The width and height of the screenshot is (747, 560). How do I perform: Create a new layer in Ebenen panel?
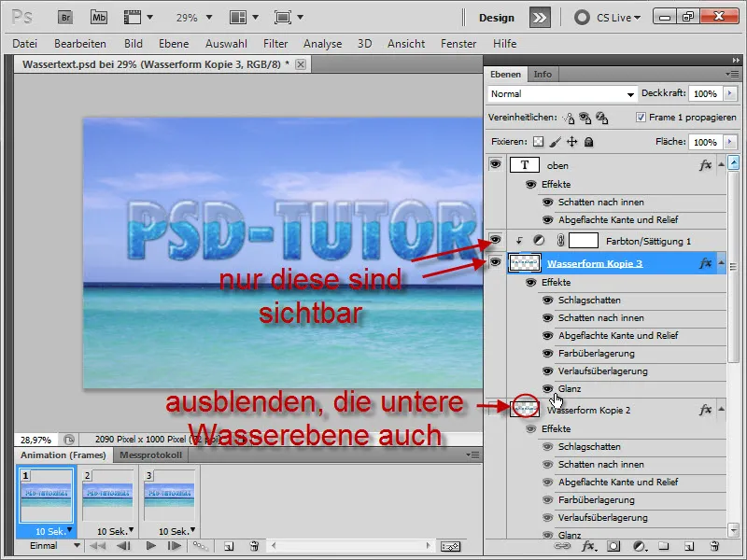tap(689, 546)
